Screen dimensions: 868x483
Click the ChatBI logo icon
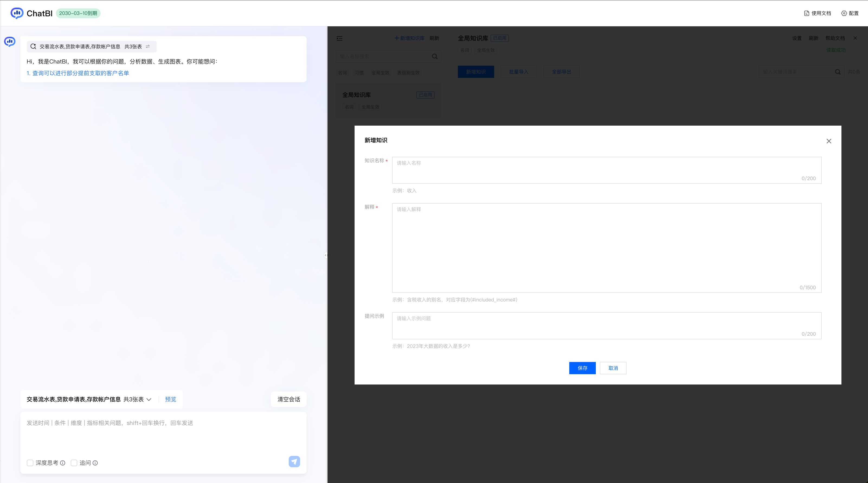(x=17, y=13)
